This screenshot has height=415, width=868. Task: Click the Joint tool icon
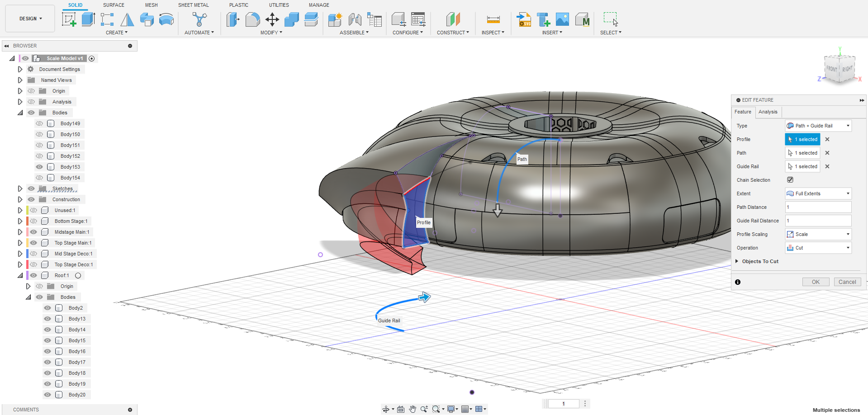[355, 19]
